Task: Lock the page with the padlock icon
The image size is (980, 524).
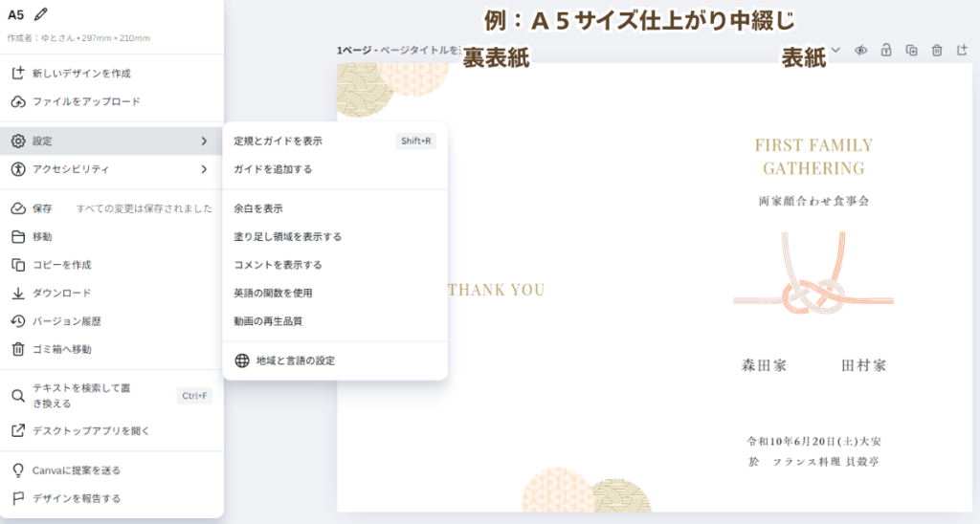Action: click(886, 50)
